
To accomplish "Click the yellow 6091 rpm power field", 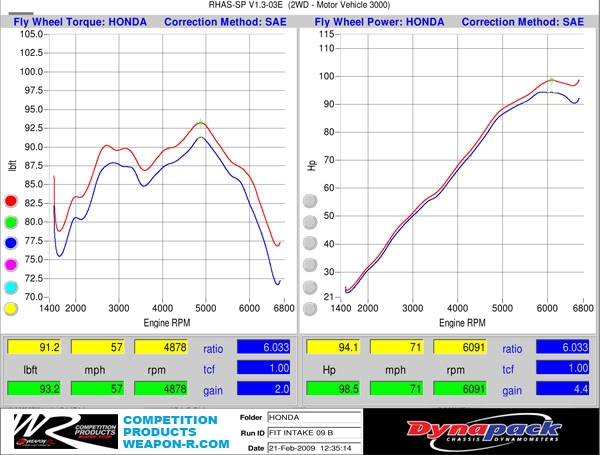I will click(460, 347).
